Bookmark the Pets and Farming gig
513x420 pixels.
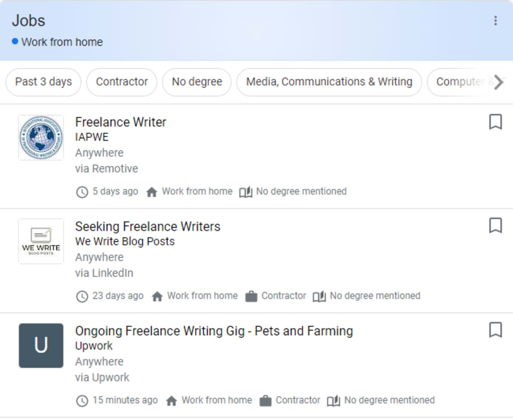point(495,330)
